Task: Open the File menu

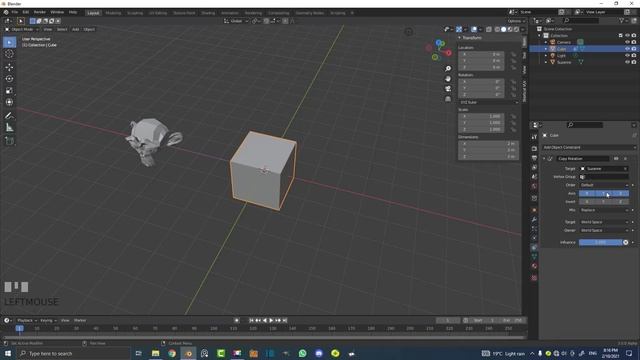Action: coord(15,12)
